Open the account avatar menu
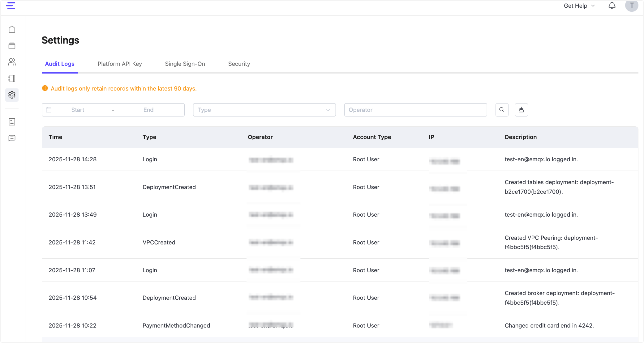The width and height of the screenshot is (644, 343). click(x=632, y=6)
